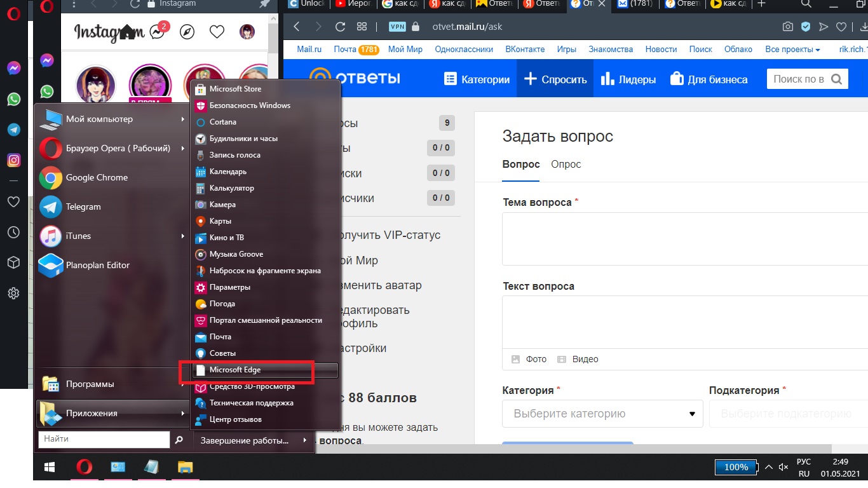Open Выберите категорию dropdown
The height and width of the screenshot is (488, 868).
click(x=602, y=414)
